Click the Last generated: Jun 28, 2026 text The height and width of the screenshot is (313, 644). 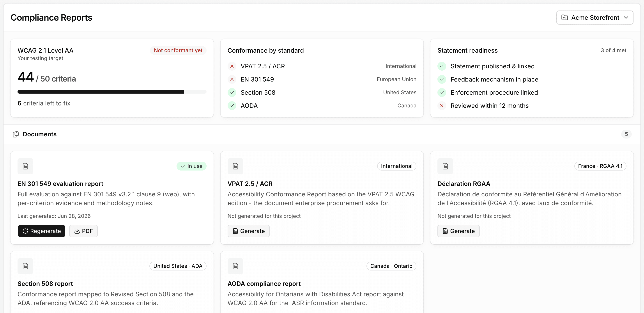tap(54, 216)
